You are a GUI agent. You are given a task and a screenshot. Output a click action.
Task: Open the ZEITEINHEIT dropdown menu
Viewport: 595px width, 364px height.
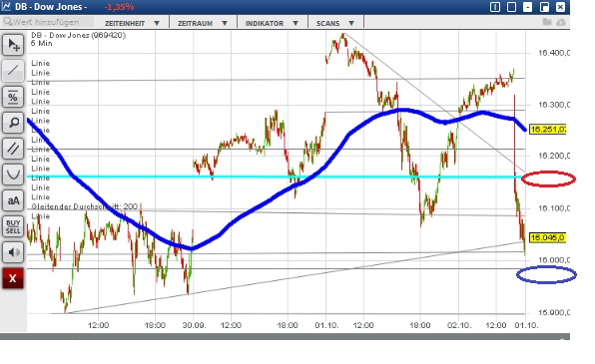132,23
